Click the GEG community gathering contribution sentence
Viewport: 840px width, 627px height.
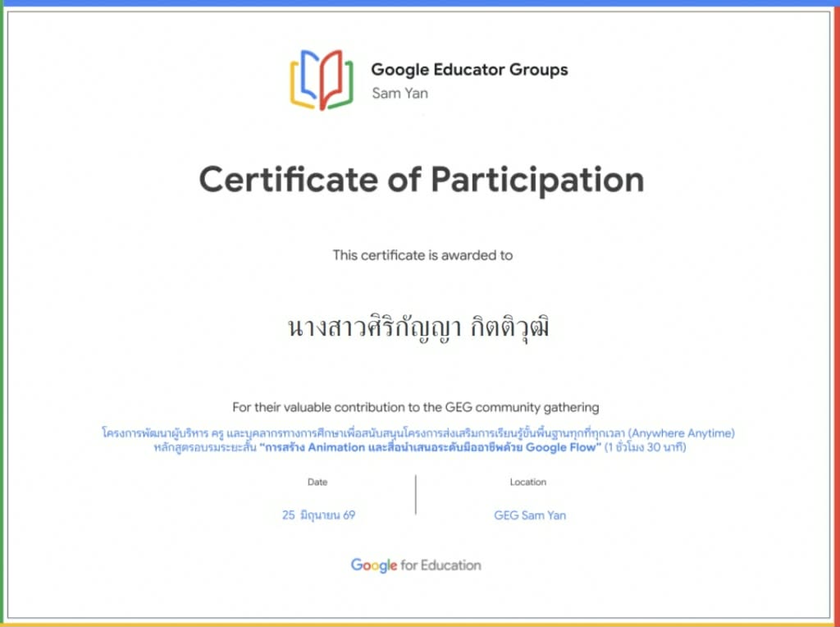416,407
